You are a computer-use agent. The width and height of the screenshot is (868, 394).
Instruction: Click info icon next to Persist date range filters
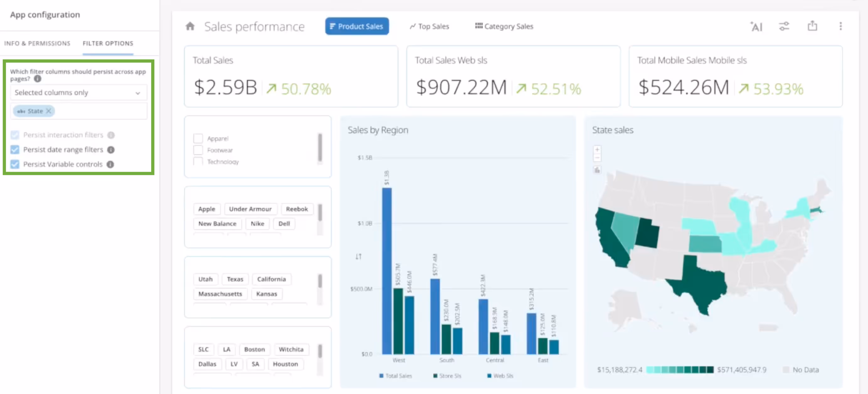pos(111,150)
